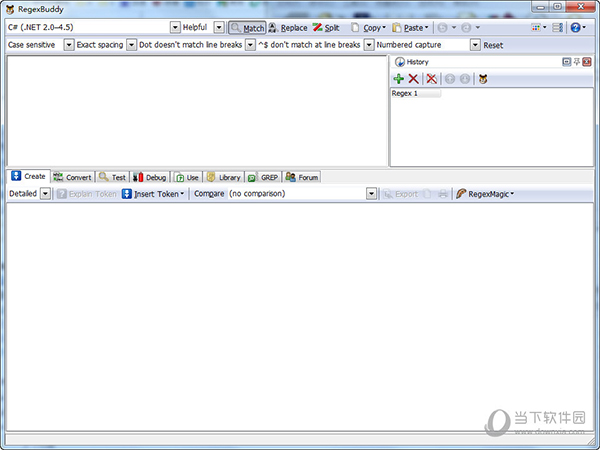Switch to the Create tab
Screen dimensions: 600x450
[29, 176]
